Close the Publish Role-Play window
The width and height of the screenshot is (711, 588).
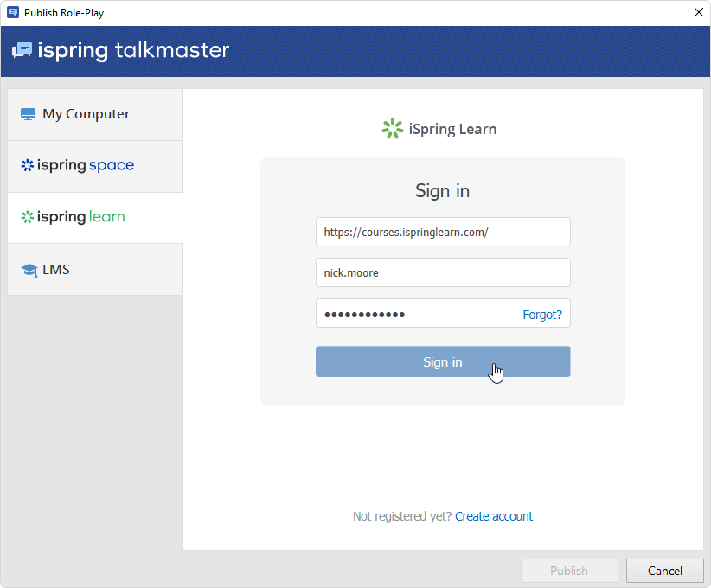tap(698, 13)
